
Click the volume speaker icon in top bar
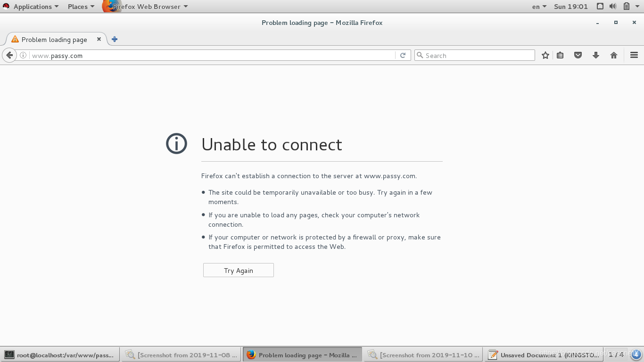(x=613, y=7)
